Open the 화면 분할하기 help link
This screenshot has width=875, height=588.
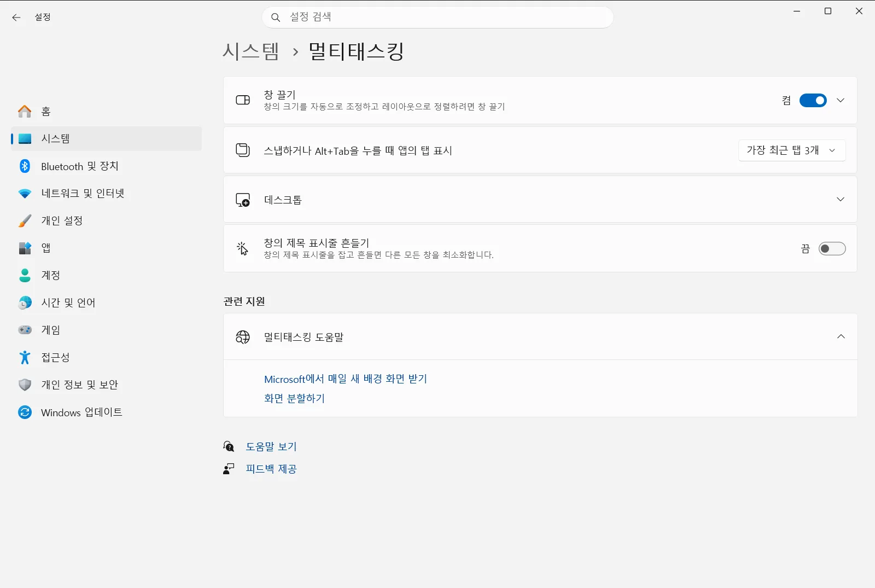pyautogui.click(x=295, y=399)
